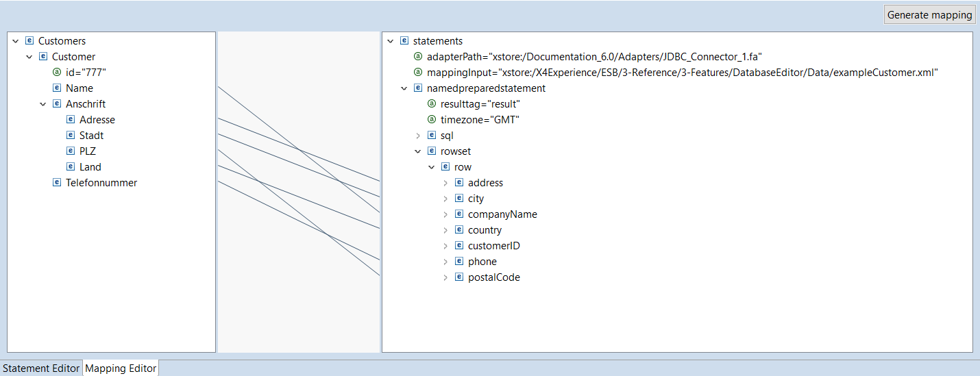Screen dimensions: 980x376
Task: Expand the customerID row element
Action: [x=445, y=246]
